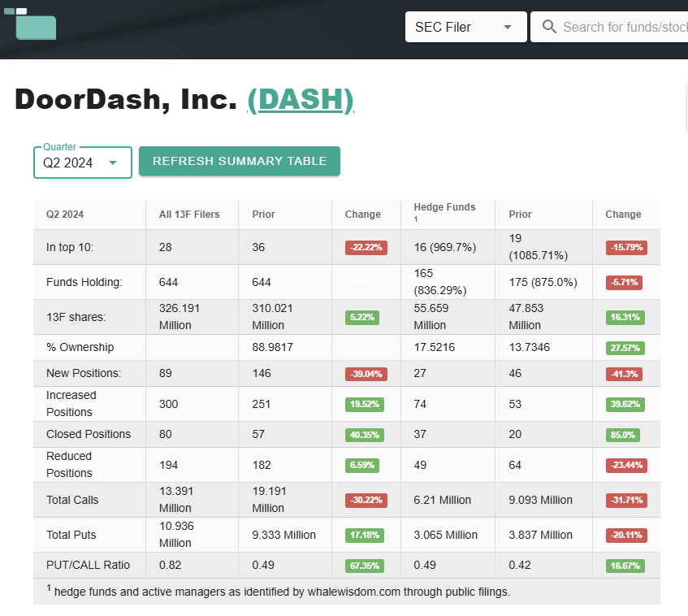Click the -23.44% change badge
688x616 pixels.
click(626, 465)
